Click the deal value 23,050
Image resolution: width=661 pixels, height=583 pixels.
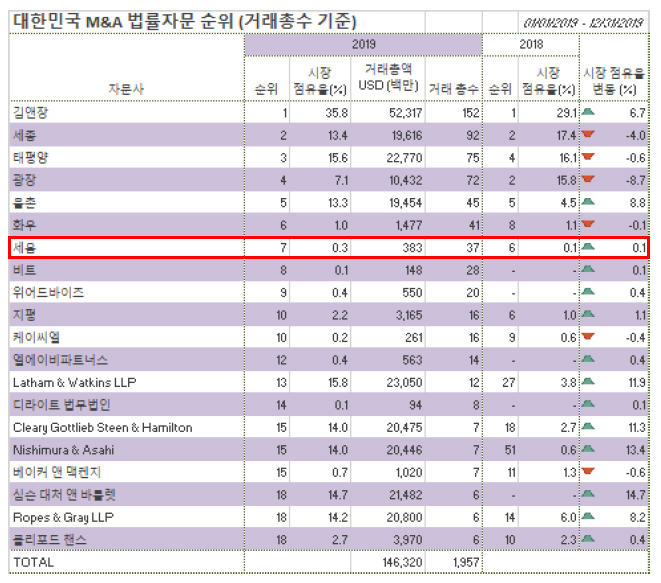tap(404, 382)
